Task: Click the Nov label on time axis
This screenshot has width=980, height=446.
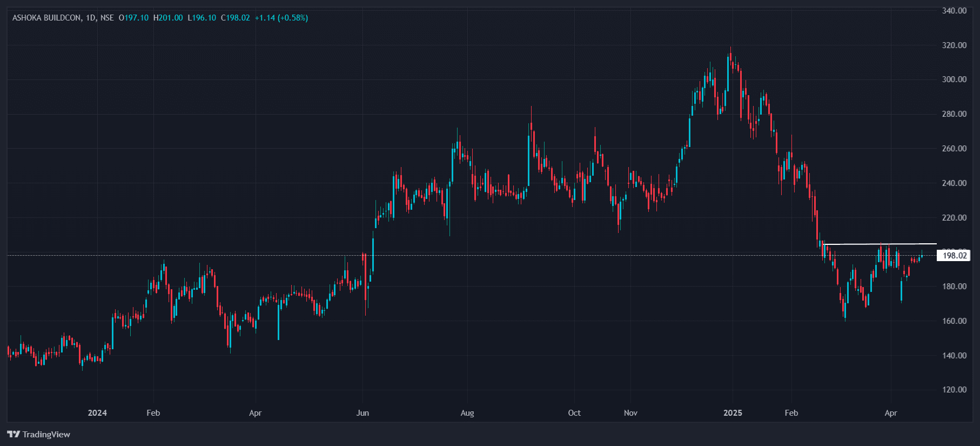Action: click(630, 413)
